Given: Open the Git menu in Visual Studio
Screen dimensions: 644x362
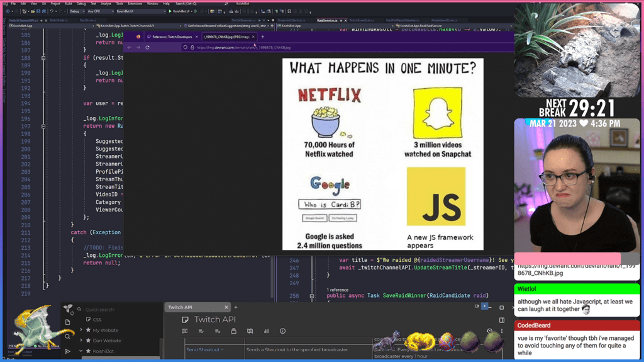Looking at the screenshot, I should click(44, 4).
